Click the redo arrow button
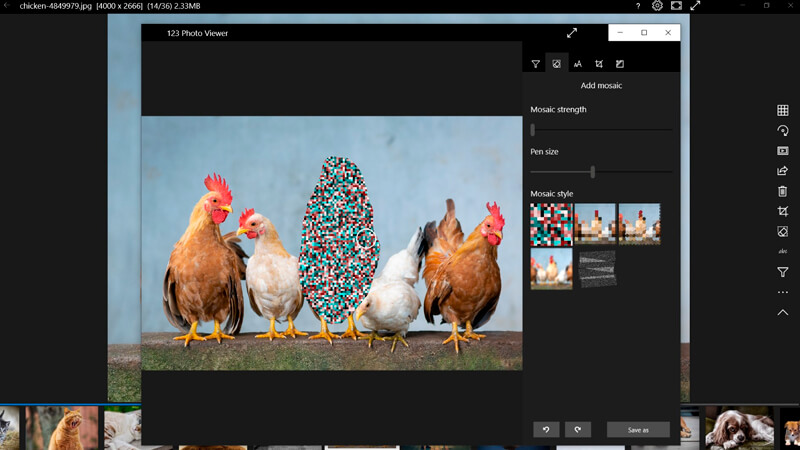 point(578,430)
